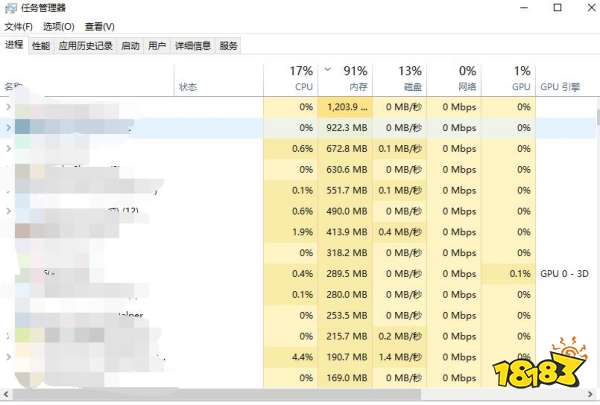This screenshot has width=600, height=405.
Task: Click the 318.2 MB memory value
Action: point(347,253)
